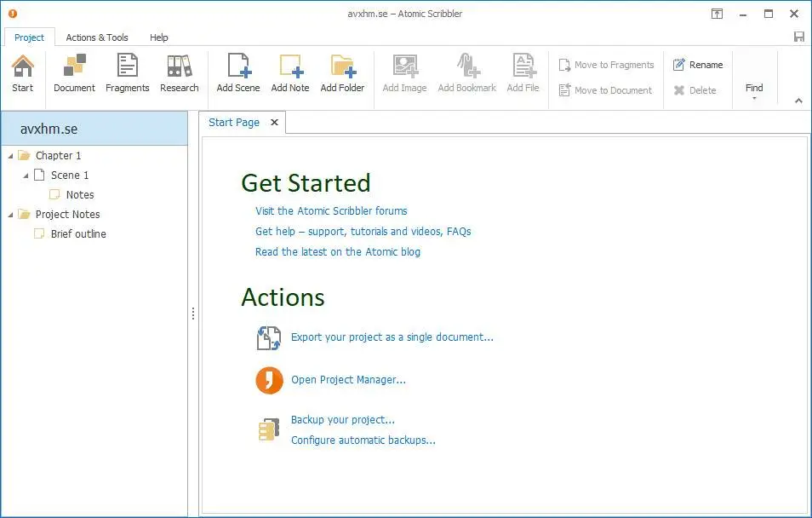
Task: Click the export project document icon
Action: [269, 338]
